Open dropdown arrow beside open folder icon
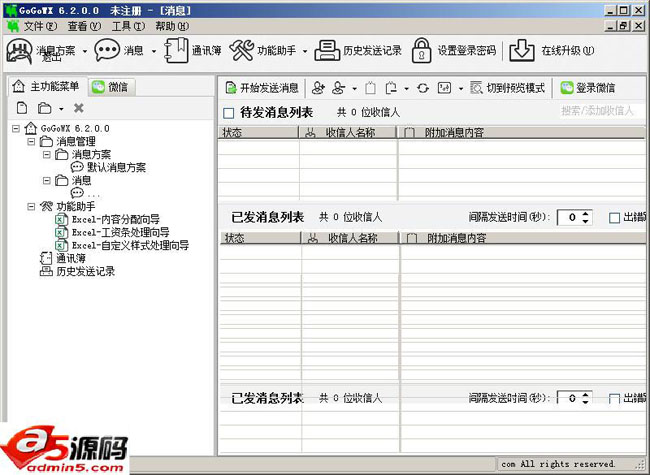 pyautogui.click(x=61, y=109)
